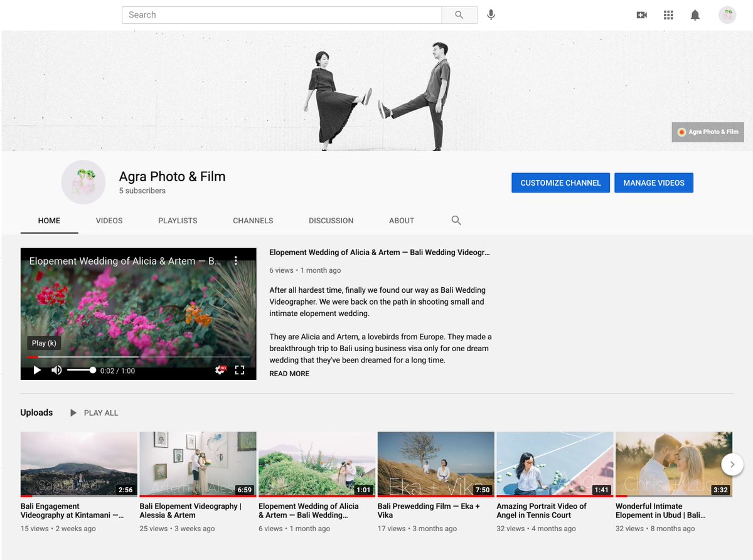
Task: Adjust the player volume slider
Action: click(81, 371)
